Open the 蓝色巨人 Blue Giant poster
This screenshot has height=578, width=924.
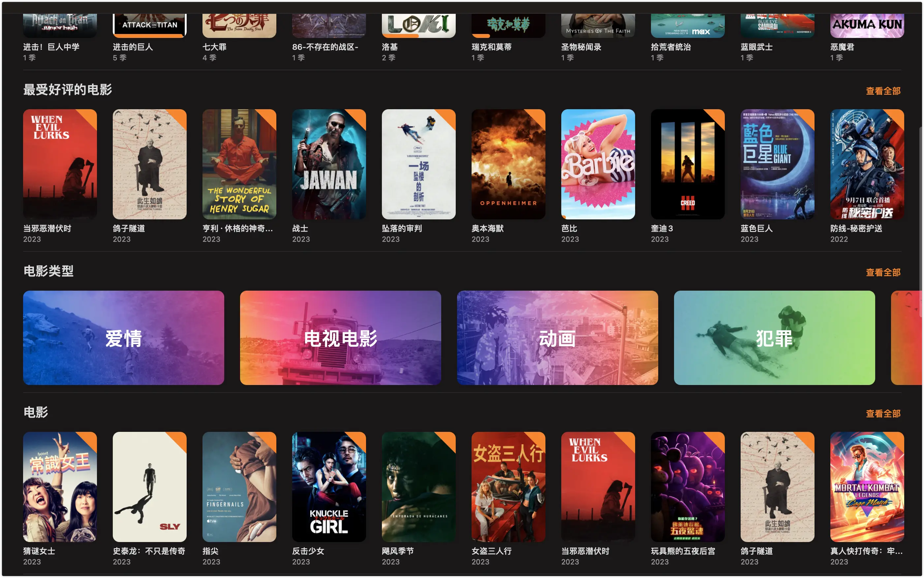coord(777,164)
